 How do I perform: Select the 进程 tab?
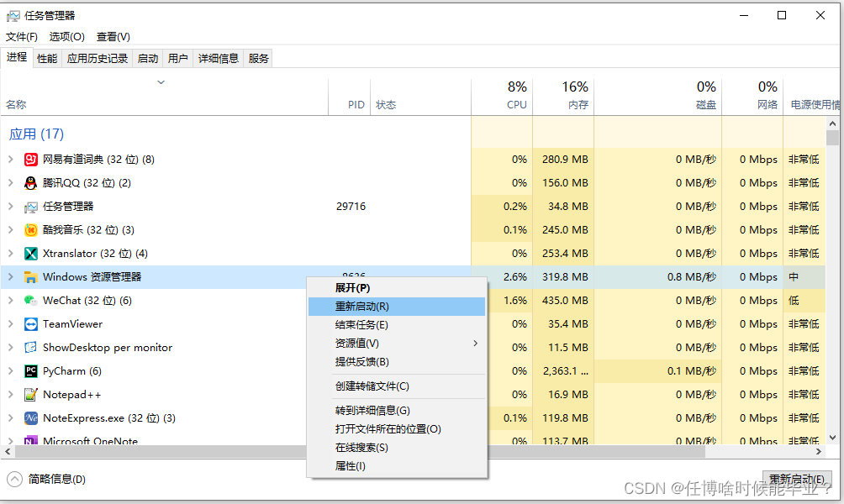[x=17, y=57]
